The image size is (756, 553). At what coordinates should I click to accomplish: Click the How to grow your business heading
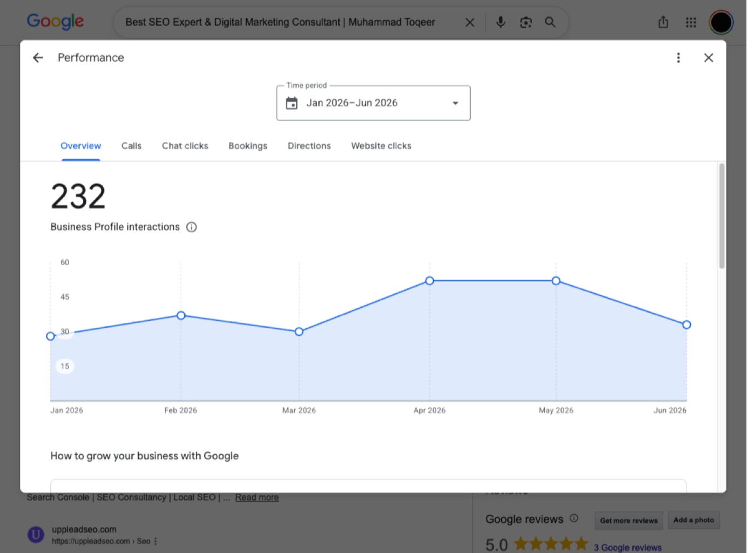coord(144,456)
